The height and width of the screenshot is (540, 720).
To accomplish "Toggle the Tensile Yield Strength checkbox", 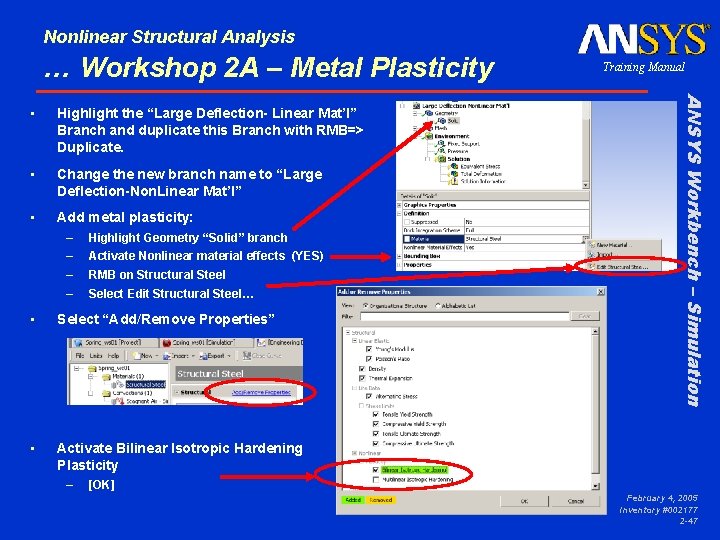I will point(376,414).
